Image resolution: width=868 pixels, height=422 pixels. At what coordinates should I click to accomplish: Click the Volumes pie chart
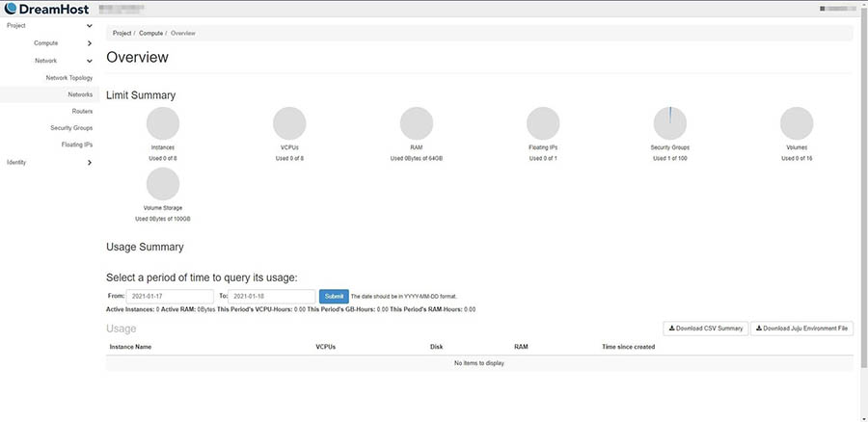796,123
